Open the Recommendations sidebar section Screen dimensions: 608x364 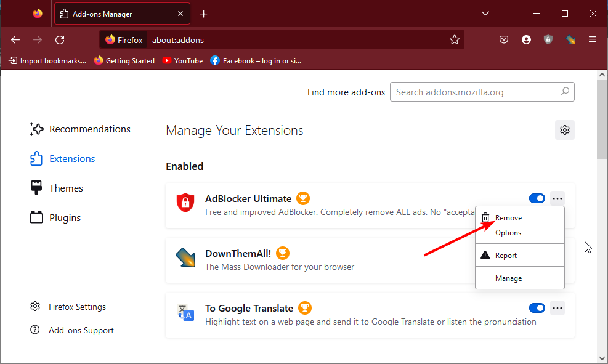pyautogui.click(x=80, y=129)
